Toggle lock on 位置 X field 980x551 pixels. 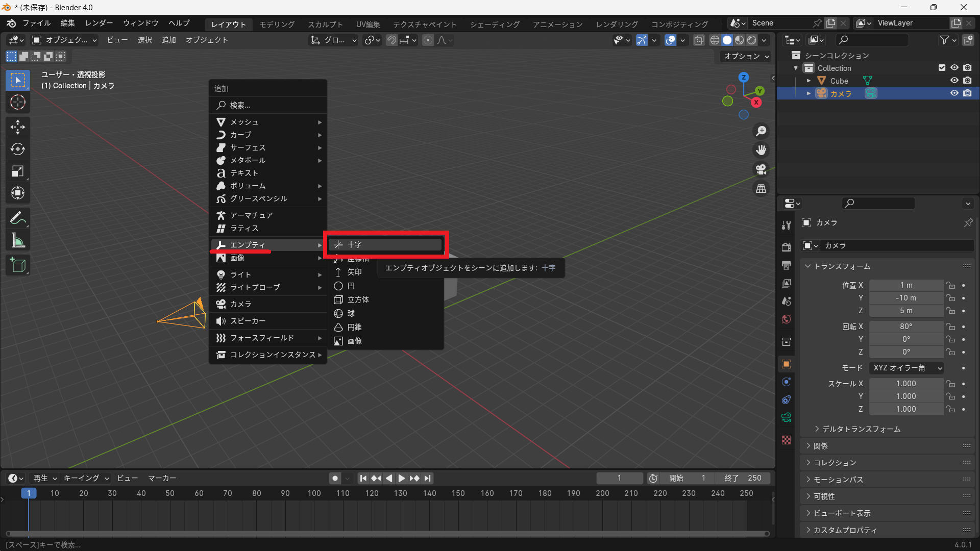pyautogui.click(x=950, y=285)
